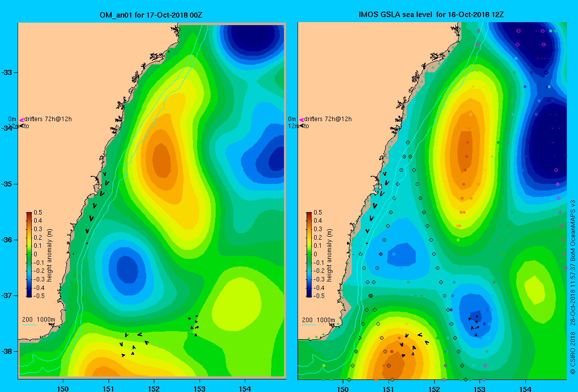Click longitude label 154 under right map
This screenshot has width=578, height=392.
(525, 388)
